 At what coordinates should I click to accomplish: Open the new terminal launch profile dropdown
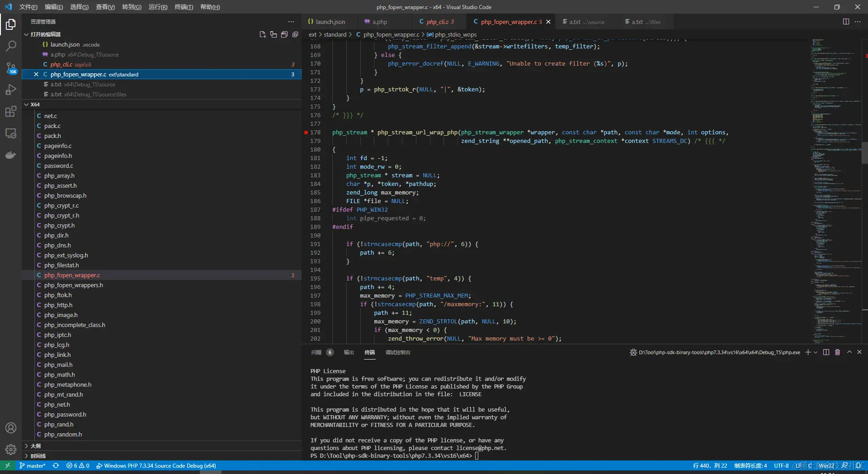(x=816, y=352)
